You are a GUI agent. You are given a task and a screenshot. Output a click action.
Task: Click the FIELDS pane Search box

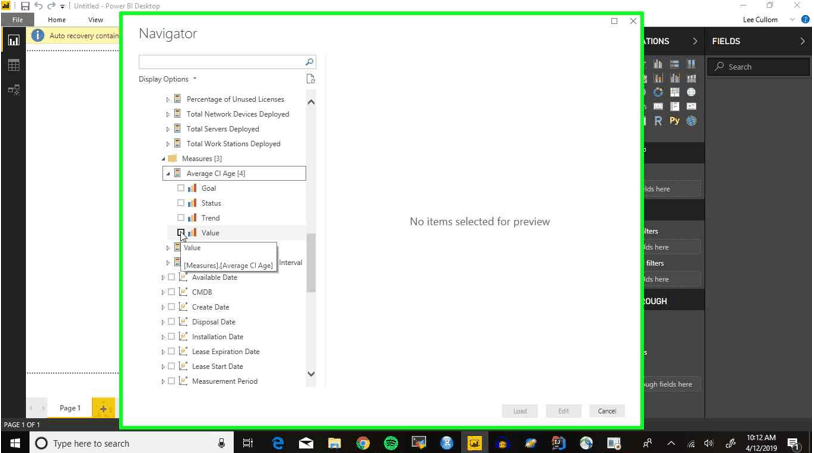tap(758, 66)
